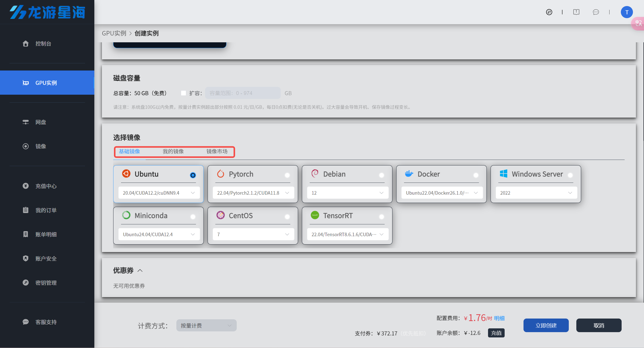Switch to the My Images tab
The height and width of the screenshot is (348, 644).
(173, 151)
